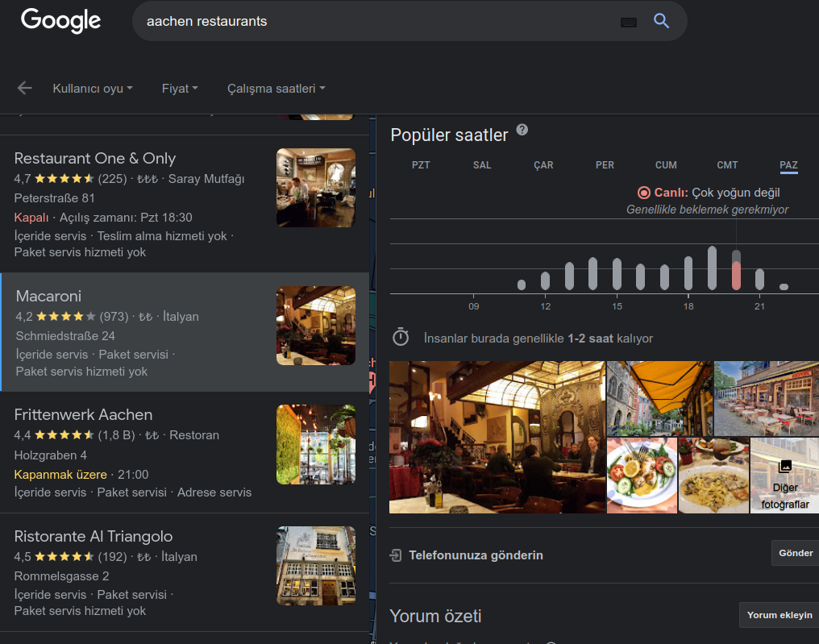Click the 12 o'clock popularity bar
Screen dimensions: 819x644
click(545, 280)
